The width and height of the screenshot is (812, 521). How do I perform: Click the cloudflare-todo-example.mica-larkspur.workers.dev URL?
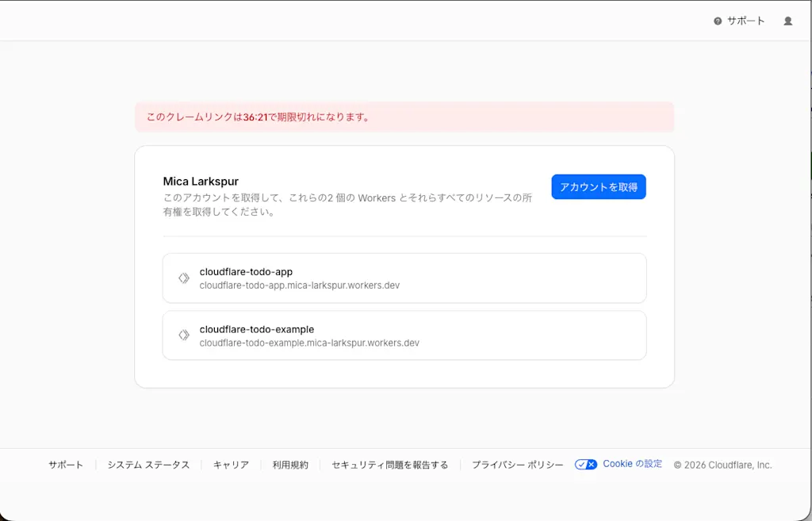[309, 343]
